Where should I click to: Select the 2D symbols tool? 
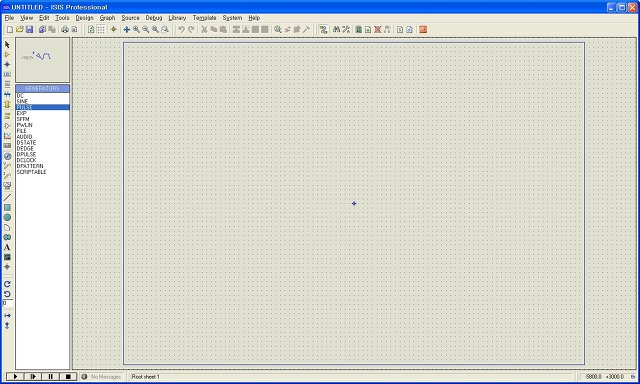coord(7,257)
